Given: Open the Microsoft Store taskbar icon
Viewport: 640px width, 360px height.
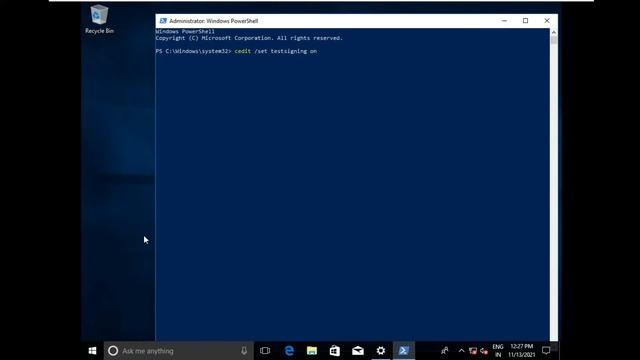Looking at the screenshot, I should pyautogui.click(x=335, y=351).
